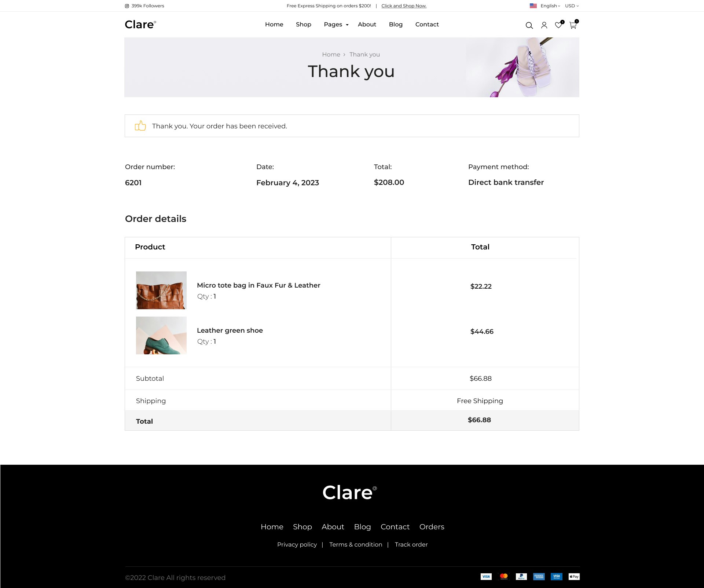Follow the Click and Shop Now link
The image size is (704, 588).
point(404,6)
